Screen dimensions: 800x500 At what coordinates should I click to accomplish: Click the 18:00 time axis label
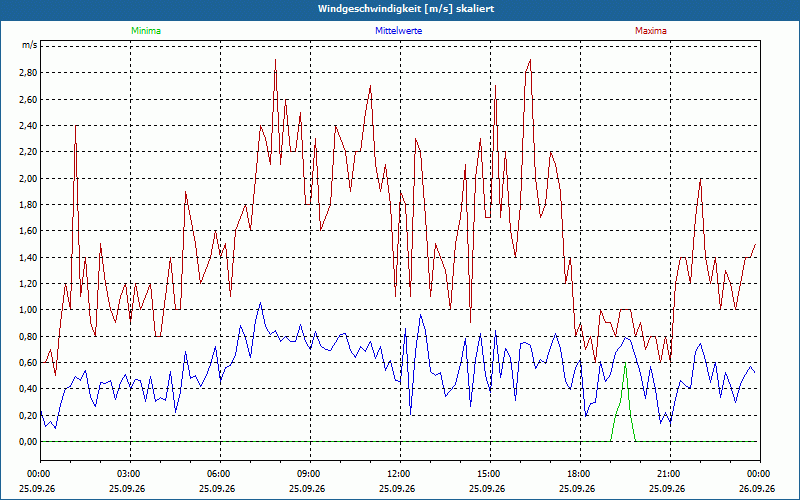click(580, 474)
